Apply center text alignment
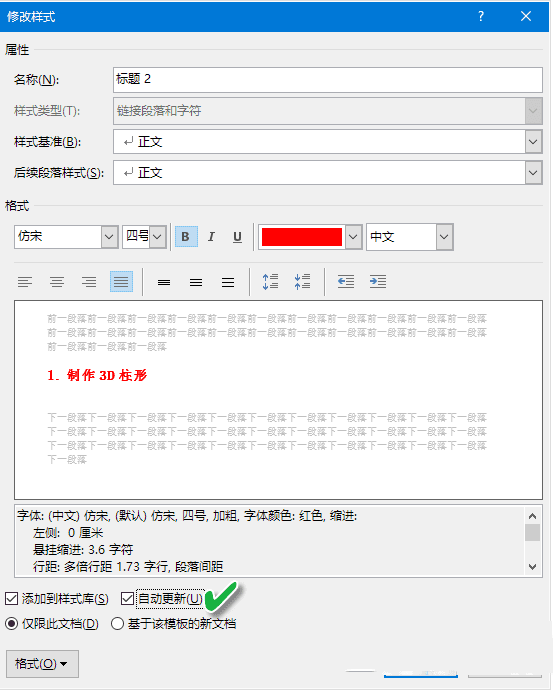This screenshot has width=553, height=692. (57, 282)
